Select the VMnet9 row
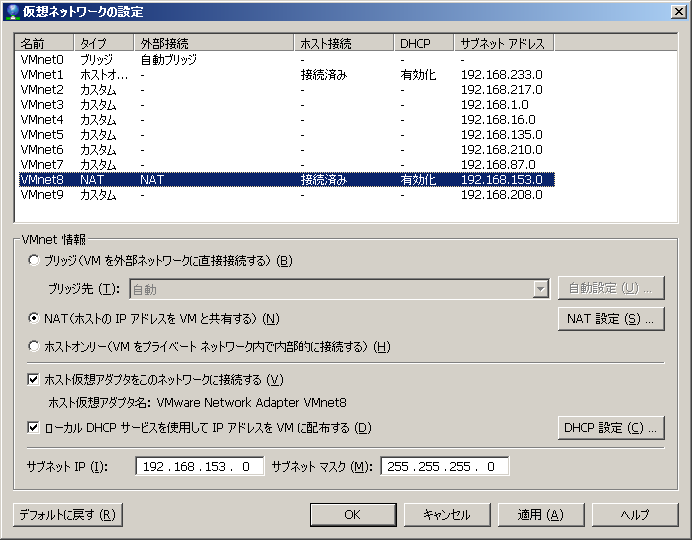This screenshot has width=692, height=540. pos(286,195)
